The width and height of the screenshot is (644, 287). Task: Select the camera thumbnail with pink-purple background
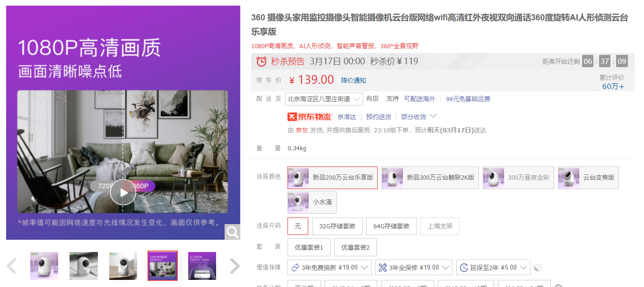tap(44, 266)
